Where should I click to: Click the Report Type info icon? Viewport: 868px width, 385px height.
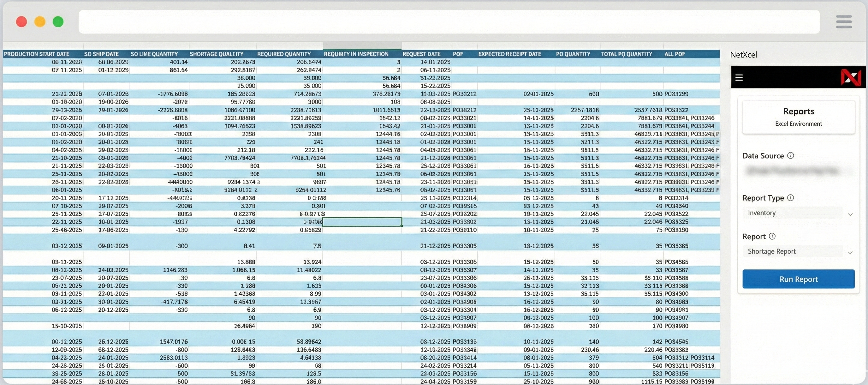pyautogui.click(x=792, y=198)
